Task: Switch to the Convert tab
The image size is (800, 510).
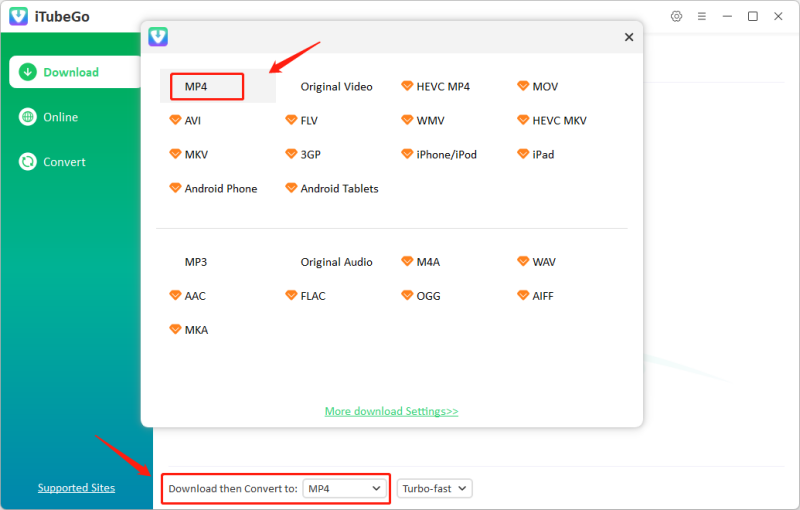Action: click(x=64, y=162)
